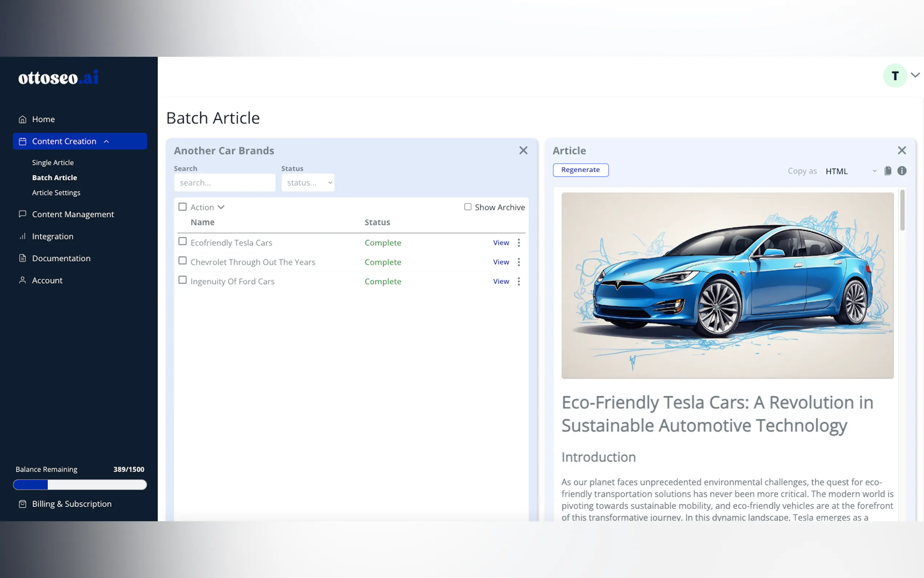
Task: Open the status filter dropdown
Action: tap(308, 183)
